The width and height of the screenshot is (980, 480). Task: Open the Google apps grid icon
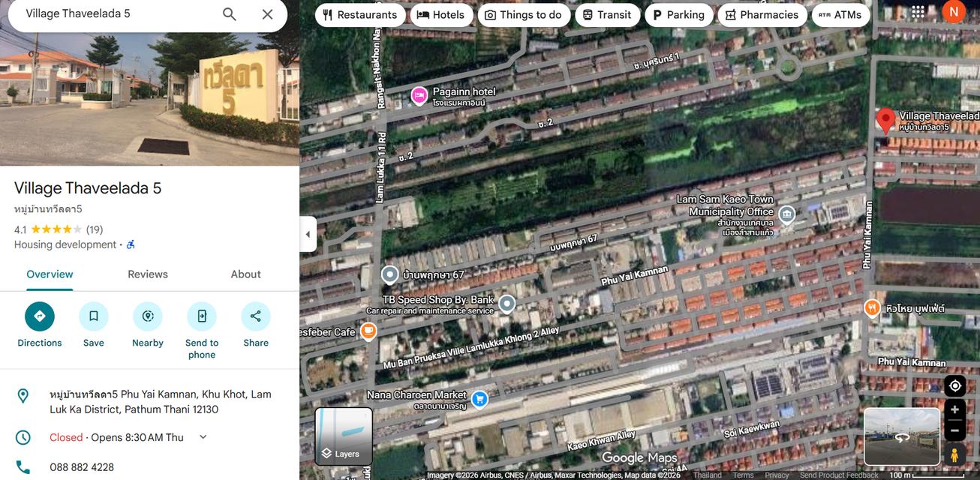(918, 12)
